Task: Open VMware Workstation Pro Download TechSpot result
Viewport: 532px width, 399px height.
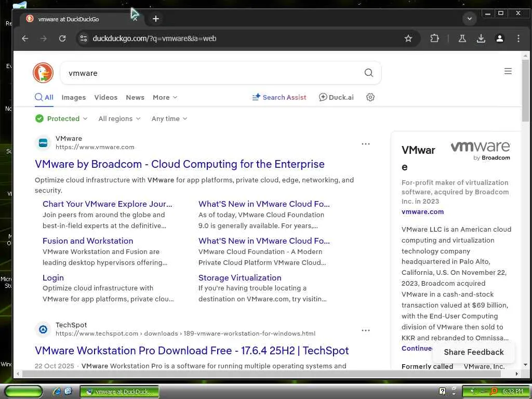Action: pos(192,351)
